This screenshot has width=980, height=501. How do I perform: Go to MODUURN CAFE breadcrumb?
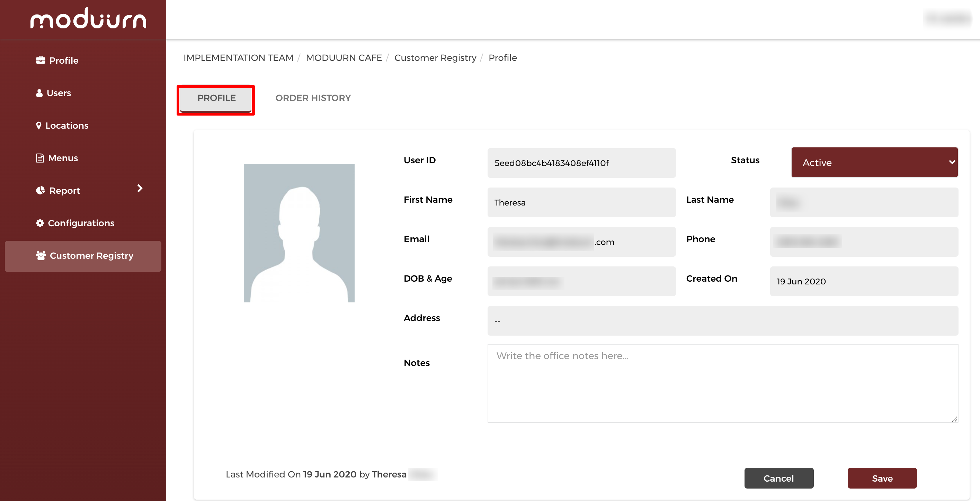pos(344,58)
